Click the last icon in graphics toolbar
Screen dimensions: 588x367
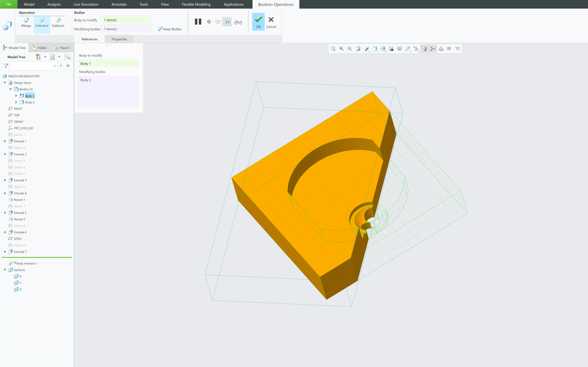457,49
